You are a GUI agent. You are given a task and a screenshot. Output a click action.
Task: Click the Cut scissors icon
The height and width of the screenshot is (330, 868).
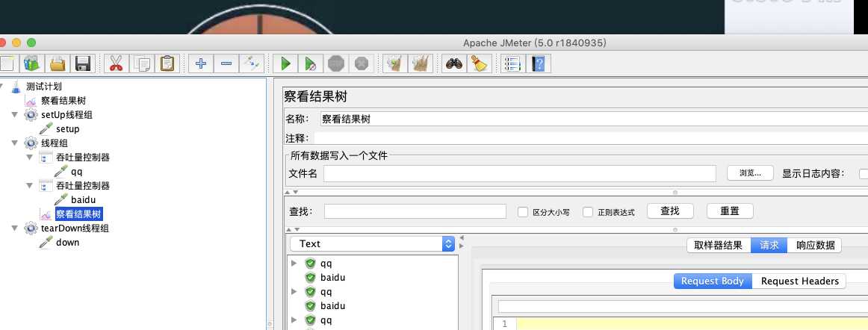pyautogui.click(x=116, y=63)
